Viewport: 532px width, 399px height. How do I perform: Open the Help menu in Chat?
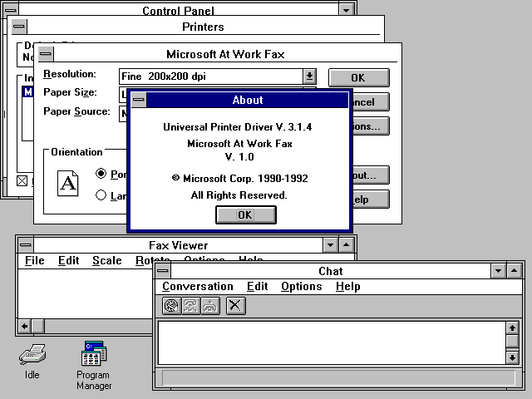click(347, 286)
